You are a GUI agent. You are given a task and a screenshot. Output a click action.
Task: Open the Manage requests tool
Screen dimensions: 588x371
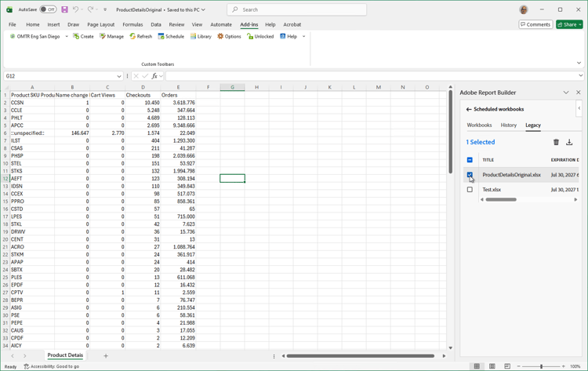click(x=112, y=36)
